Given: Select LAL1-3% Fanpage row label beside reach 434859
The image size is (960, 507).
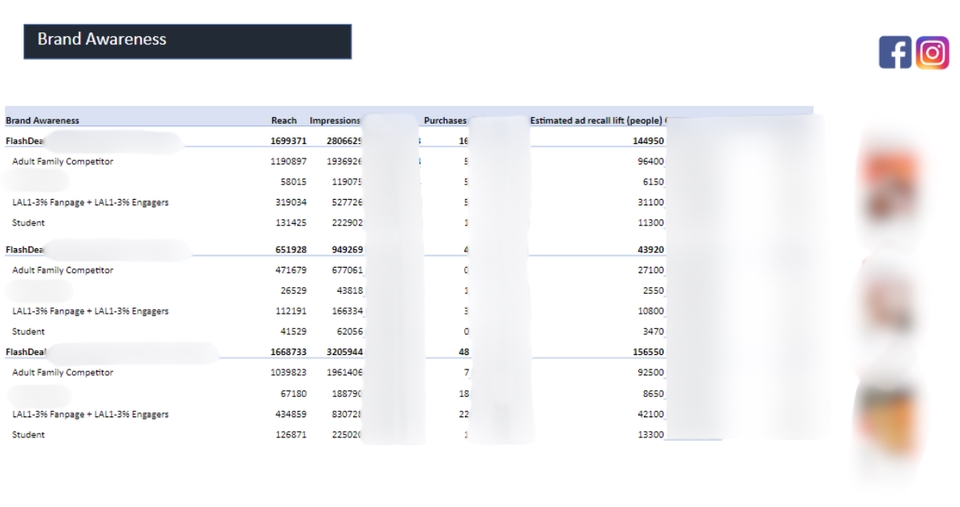Looking at the screenshot, I should tap(90, 415).
